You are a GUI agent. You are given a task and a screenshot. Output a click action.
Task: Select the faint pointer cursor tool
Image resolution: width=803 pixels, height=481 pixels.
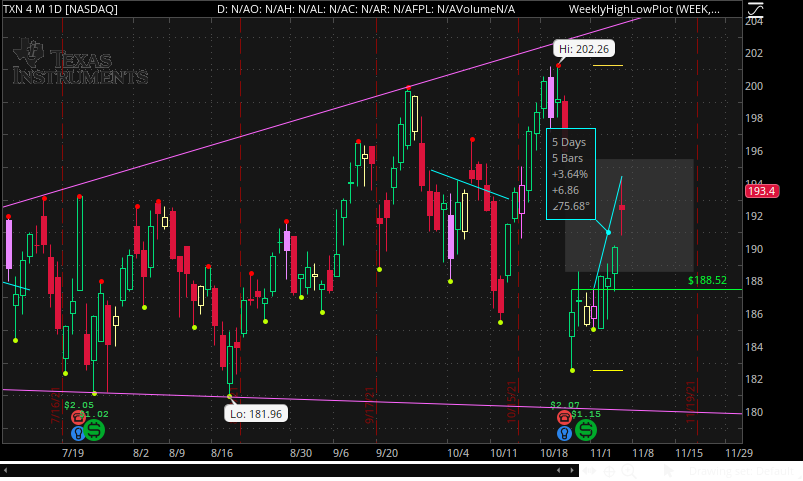point(668,471)
